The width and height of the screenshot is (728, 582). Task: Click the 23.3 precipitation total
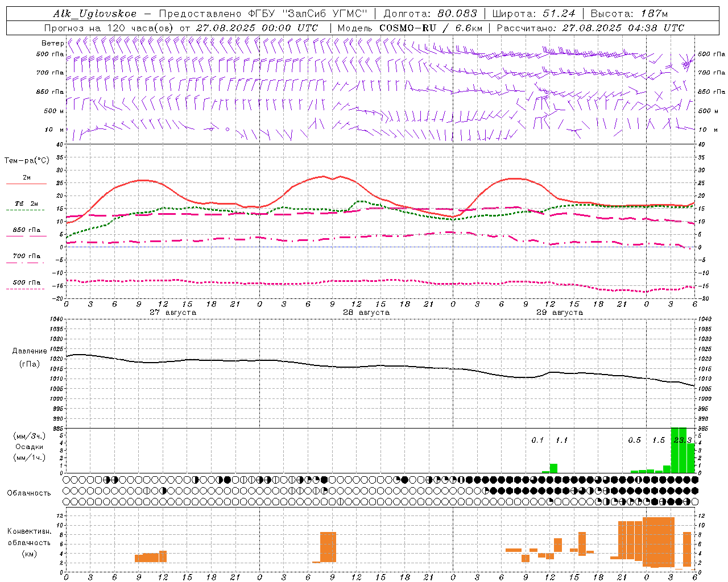tap(682, 440)
